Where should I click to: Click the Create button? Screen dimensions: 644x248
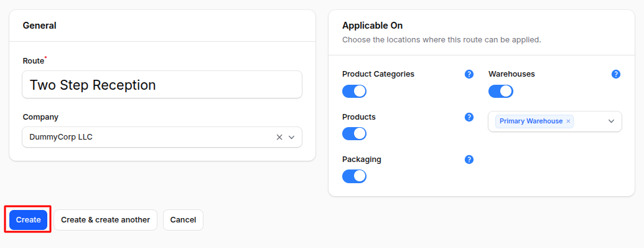coord(29,220)
